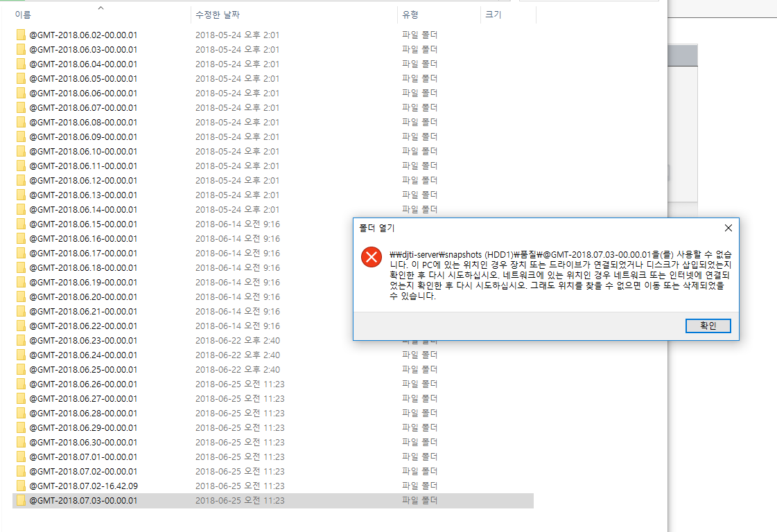The height and width of the screenshot is (532, 777).
Task: Select the @GMT-2018.06.30-00.00.01 folder name
Action: [x=83, y=443]
